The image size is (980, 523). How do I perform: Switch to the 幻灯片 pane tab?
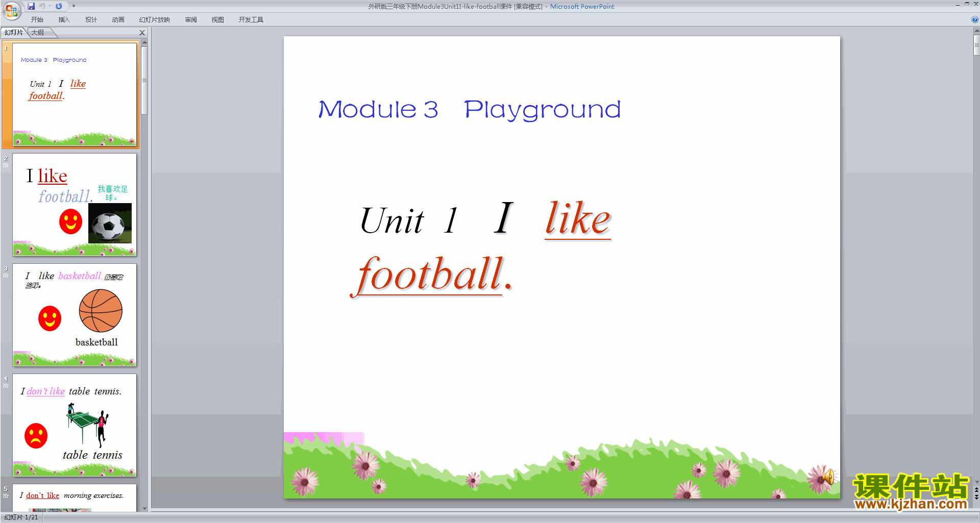(x=14, y=33)
